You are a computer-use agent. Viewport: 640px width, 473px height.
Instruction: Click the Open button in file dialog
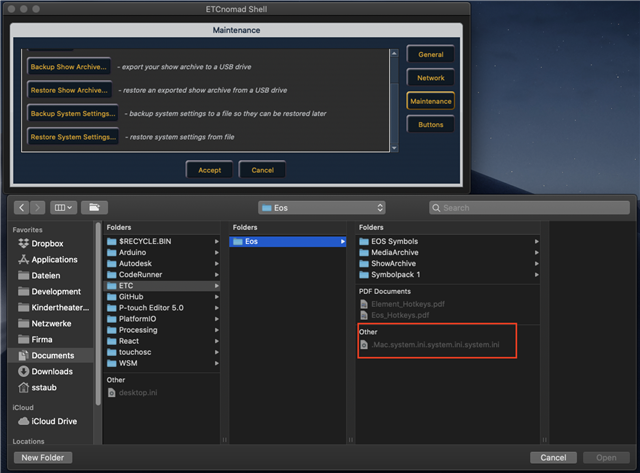(x=606, y=457)
